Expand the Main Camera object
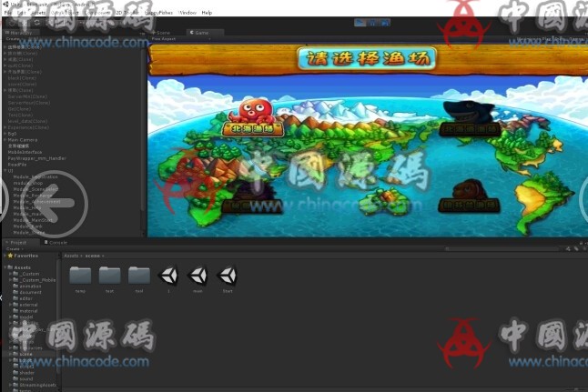 point(5,140)
